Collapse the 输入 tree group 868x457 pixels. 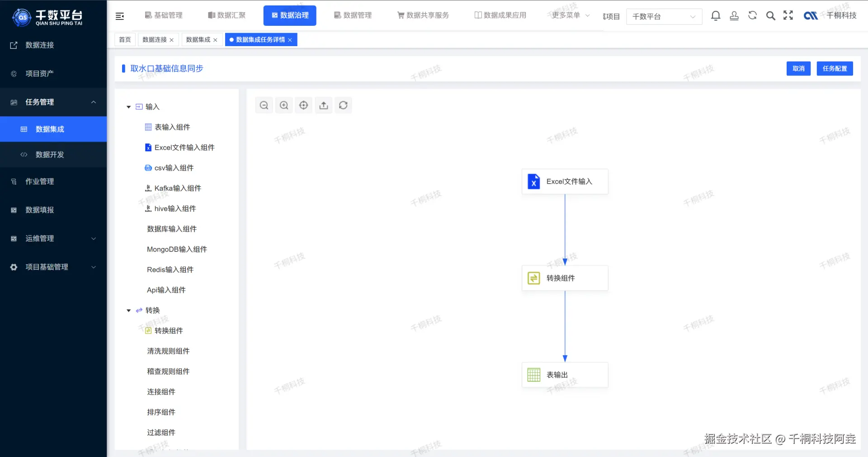129,107
